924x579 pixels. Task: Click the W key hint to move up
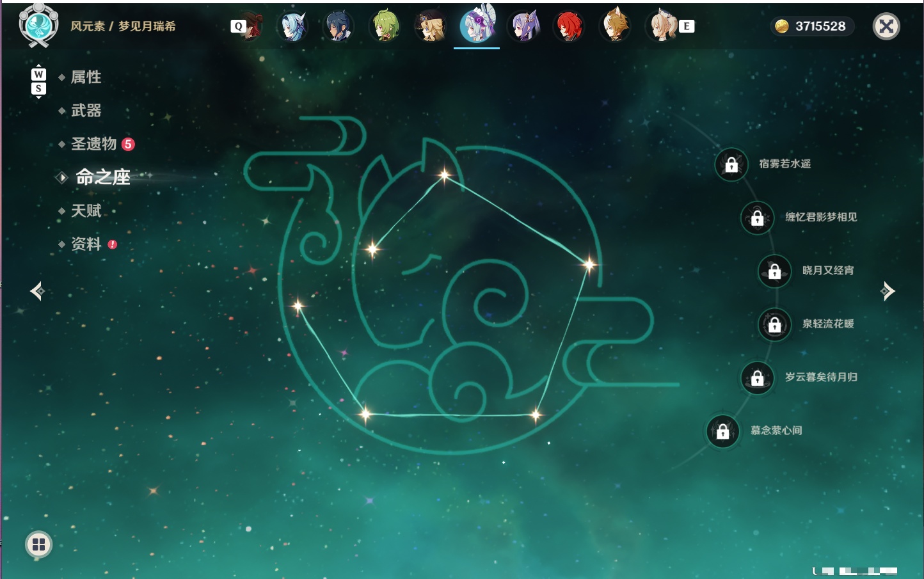click(38, 74)
